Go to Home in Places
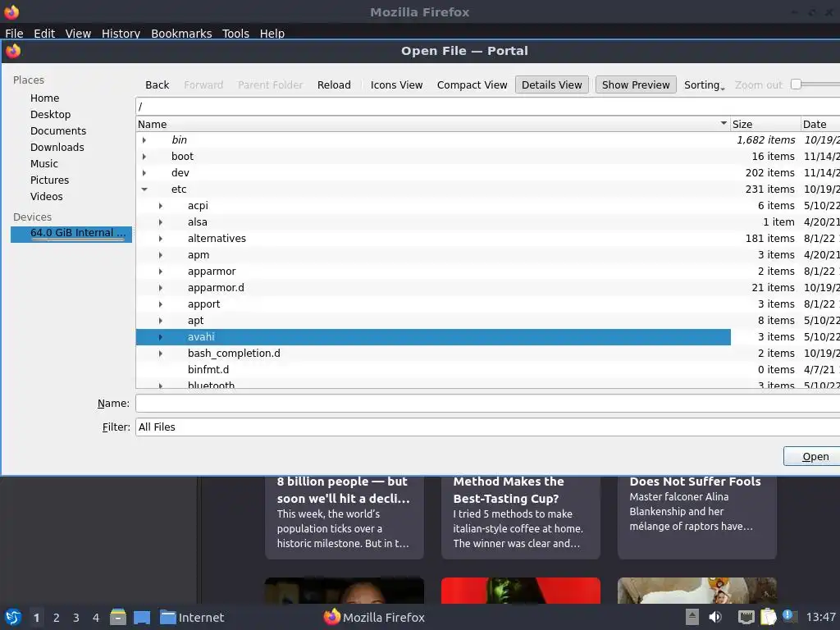This screenshot has height=630, width=840. click(x=44, y=98)
